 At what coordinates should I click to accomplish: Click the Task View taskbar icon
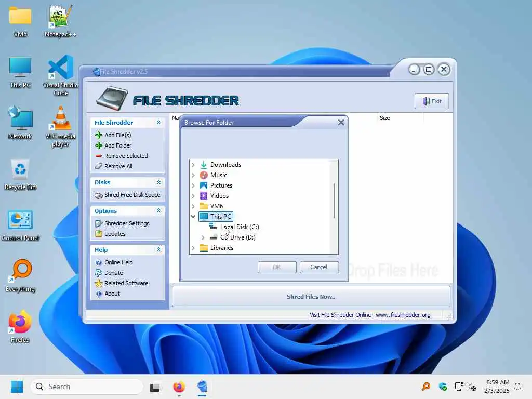coord(155,387)
